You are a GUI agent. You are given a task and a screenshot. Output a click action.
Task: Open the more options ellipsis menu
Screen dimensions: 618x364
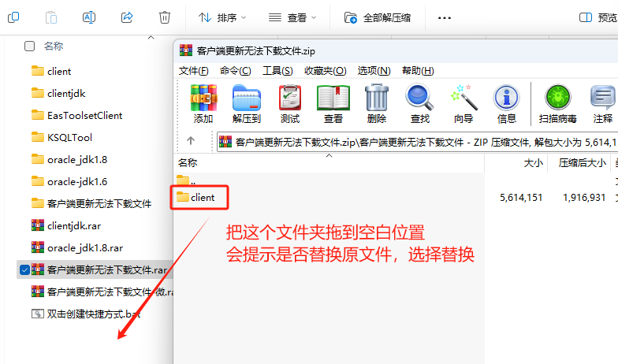445,17
